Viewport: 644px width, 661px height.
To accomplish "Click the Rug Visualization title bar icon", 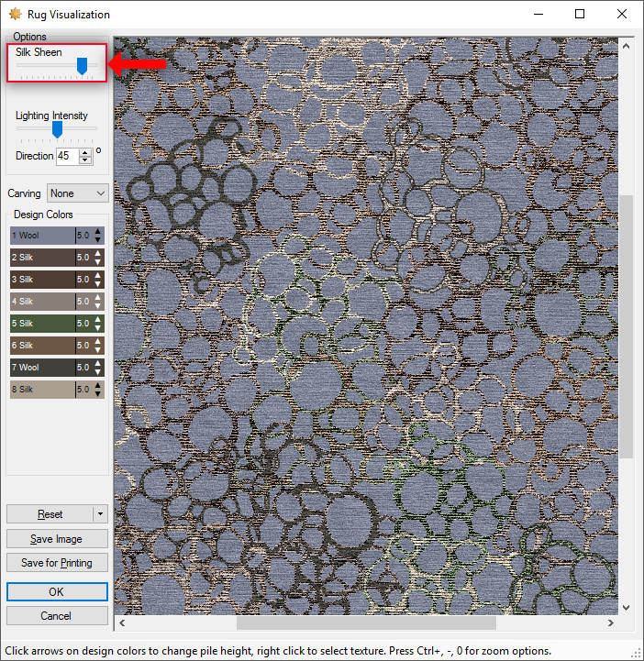I will click(x=14, y=14).
